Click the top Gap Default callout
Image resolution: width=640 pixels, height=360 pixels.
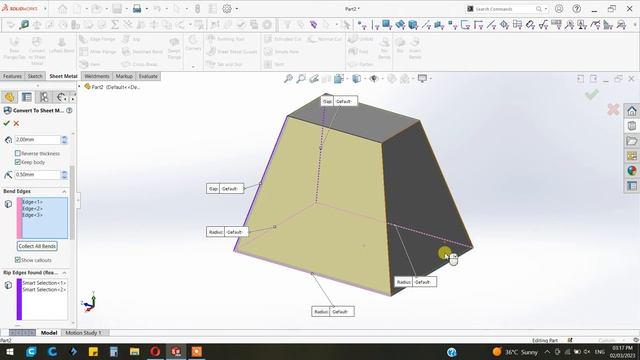click(x=339, y=101)
